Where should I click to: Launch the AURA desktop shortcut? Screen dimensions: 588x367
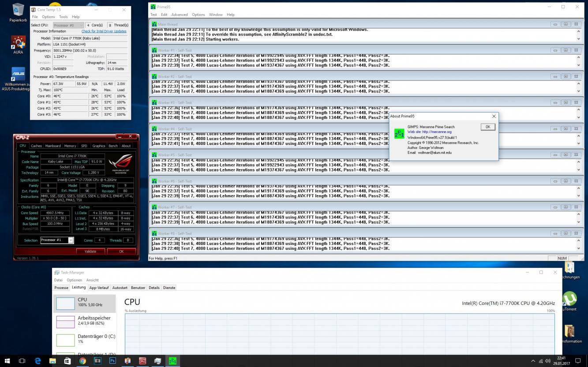[18, 45]
